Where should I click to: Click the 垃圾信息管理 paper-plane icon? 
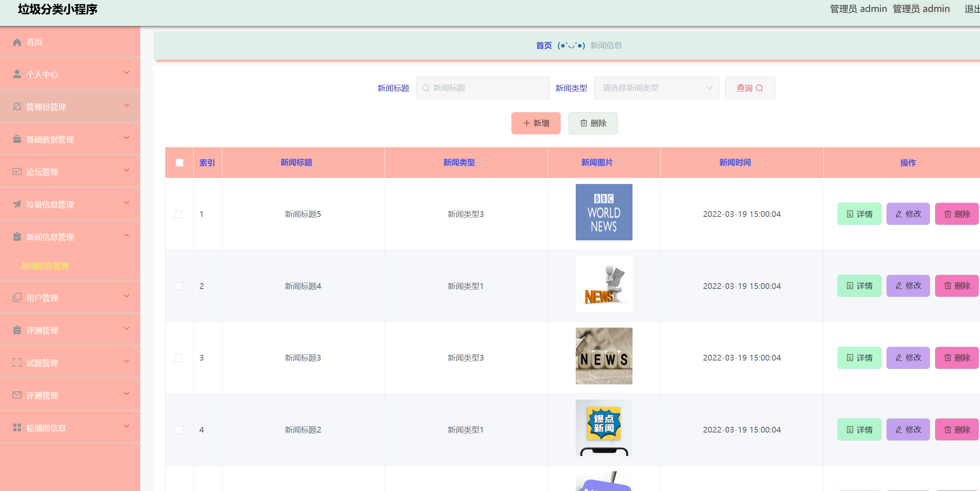coord(17,204)
